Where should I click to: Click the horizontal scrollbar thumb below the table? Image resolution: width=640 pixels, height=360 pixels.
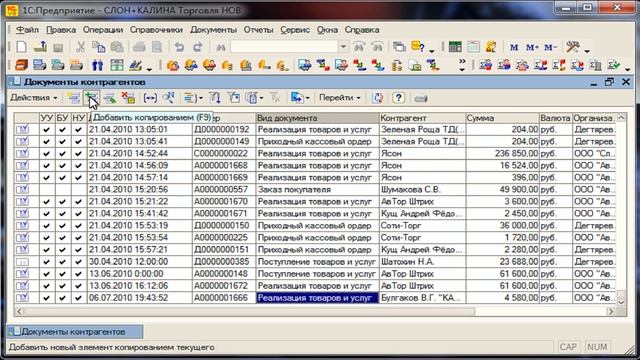pos(250,311)
